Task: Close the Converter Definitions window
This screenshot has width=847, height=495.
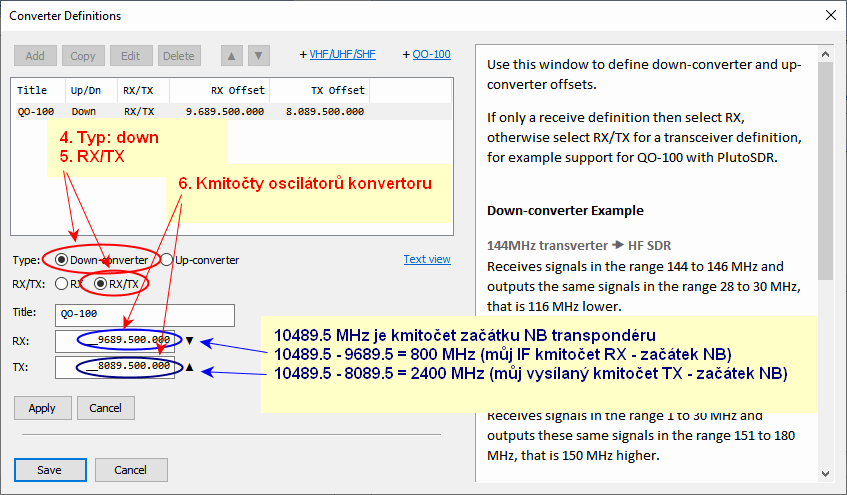Action: pos(828,16)
